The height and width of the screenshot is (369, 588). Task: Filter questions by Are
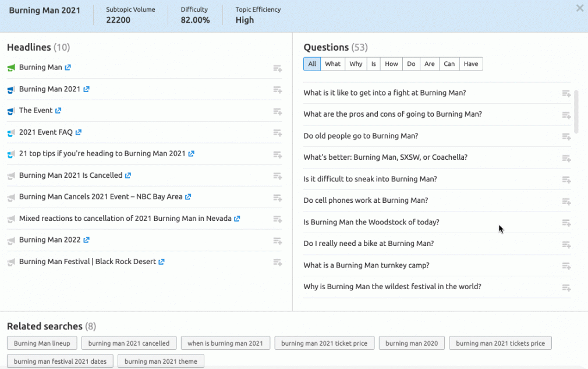(x=430, y=64)
